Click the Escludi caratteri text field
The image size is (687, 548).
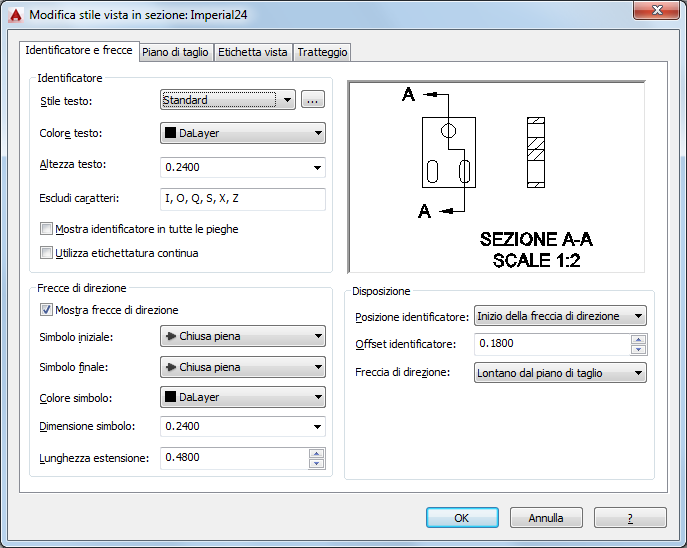pyautogui.click(x=243, y=199)
